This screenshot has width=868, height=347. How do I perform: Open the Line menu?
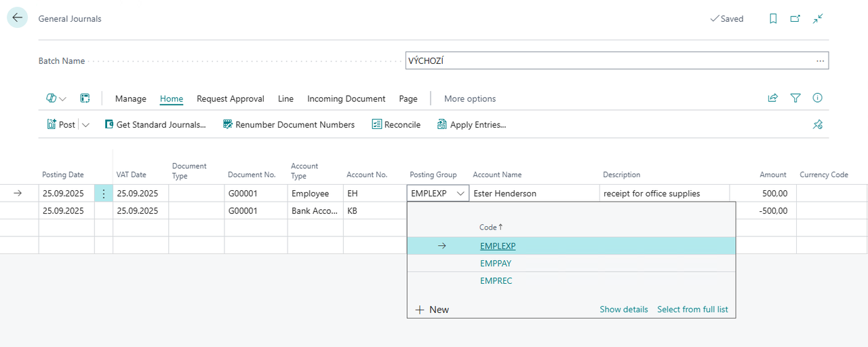coord(285,98)
